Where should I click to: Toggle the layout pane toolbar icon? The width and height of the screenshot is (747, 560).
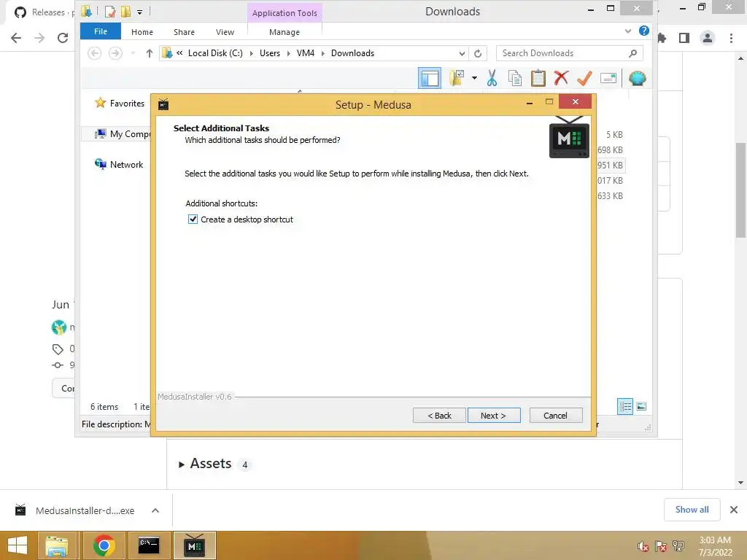[430, 78]
